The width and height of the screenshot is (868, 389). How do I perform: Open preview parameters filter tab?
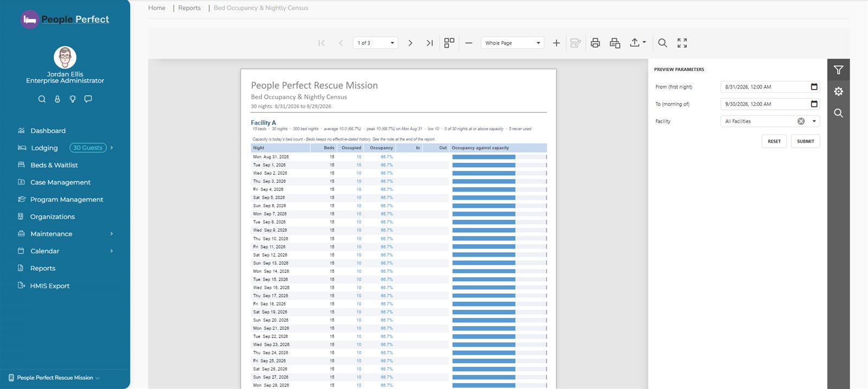tap(839, 70)
